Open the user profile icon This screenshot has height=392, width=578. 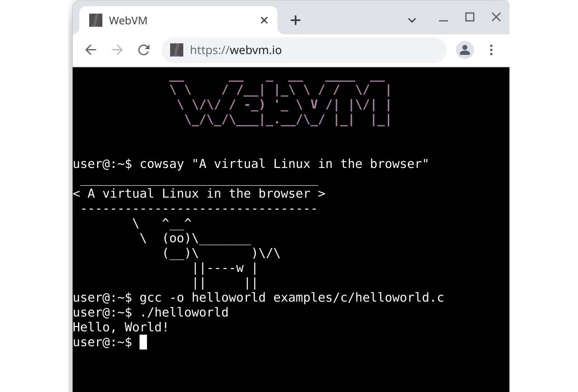[x=464, y=50]
